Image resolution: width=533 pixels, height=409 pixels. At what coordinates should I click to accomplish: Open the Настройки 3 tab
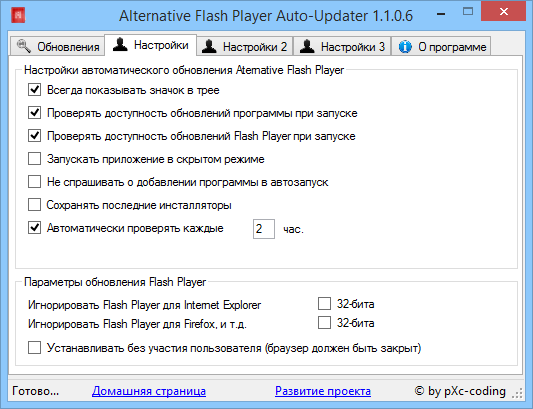(342, 46)
